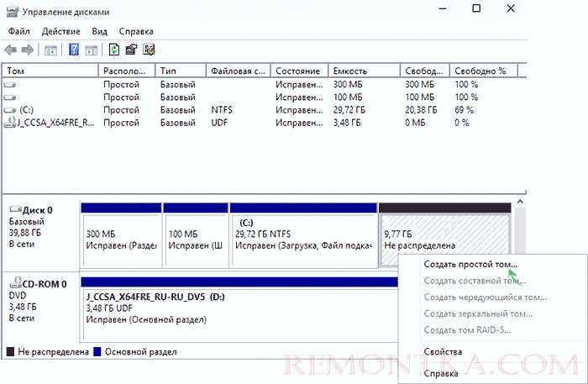
Task: Click the last toolbar icon with checklist
Action: (x=149, y=50)
